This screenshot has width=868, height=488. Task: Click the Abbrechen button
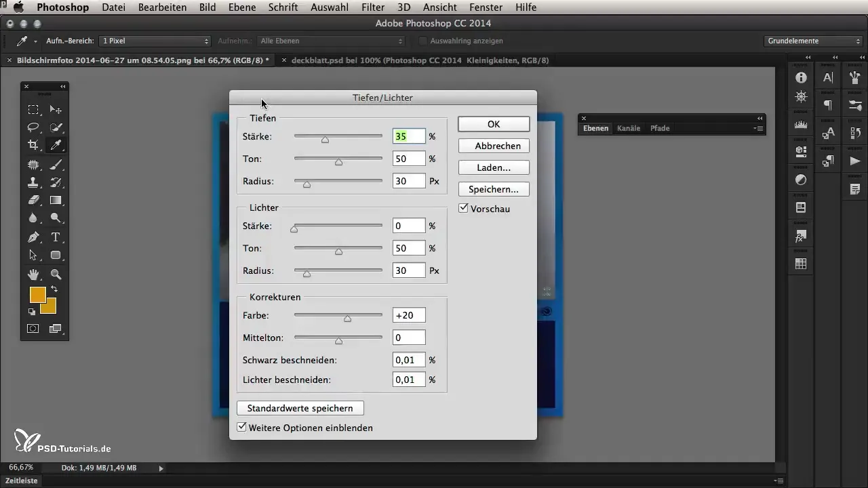pyautogui.click(x=494, y=146)
